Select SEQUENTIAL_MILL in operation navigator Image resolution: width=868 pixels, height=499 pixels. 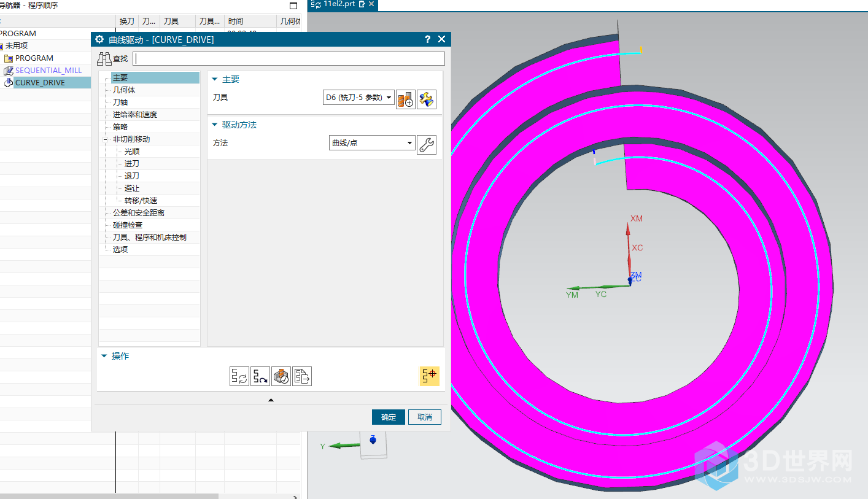(48, 71)
